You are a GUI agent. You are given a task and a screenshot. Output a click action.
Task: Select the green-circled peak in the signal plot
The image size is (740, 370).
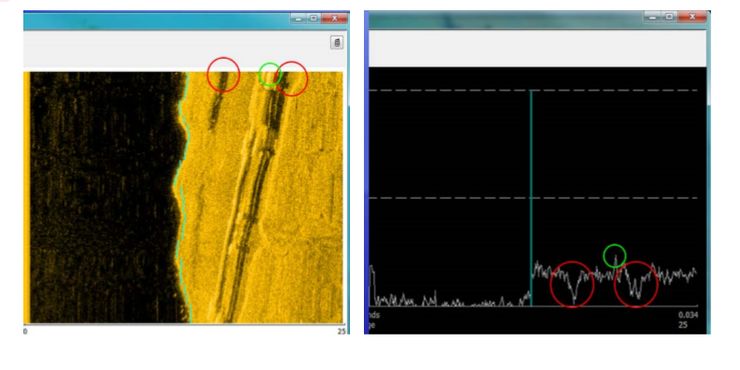(x=614, y=256)
